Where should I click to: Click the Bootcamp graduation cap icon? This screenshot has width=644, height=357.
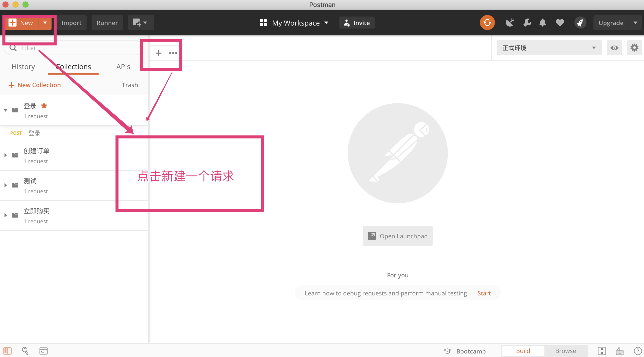tap(448, 351)
